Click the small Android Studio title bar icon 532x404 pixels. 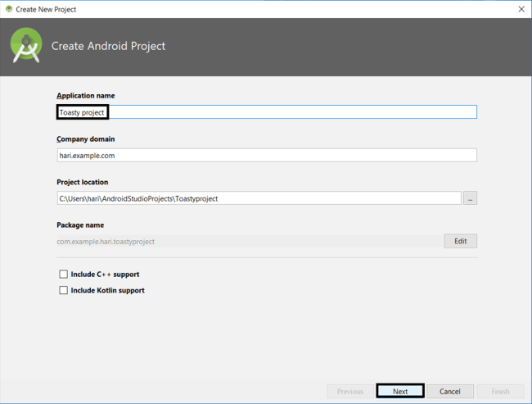point(8,8)
